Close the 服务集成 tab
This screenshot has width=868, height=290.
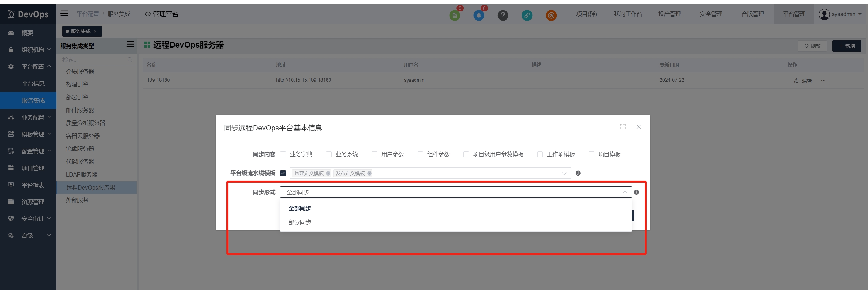(x=95, y=31)
